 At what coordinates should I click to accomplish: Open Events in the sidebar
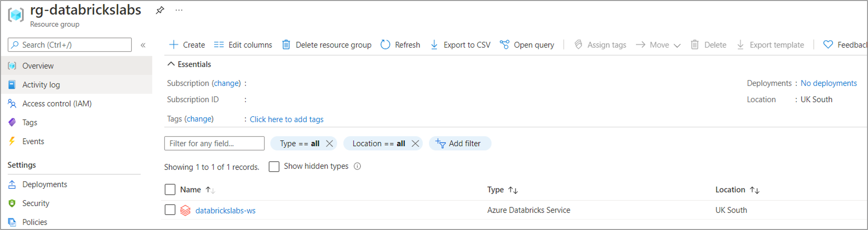tap(76, 141)
